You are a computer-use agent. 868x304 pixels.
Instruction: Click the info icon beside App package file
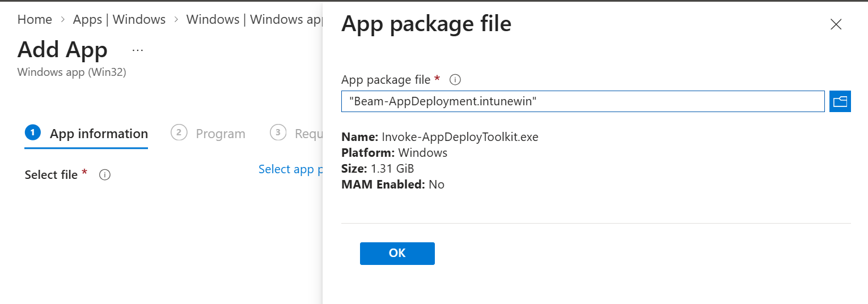click(455, 80)
